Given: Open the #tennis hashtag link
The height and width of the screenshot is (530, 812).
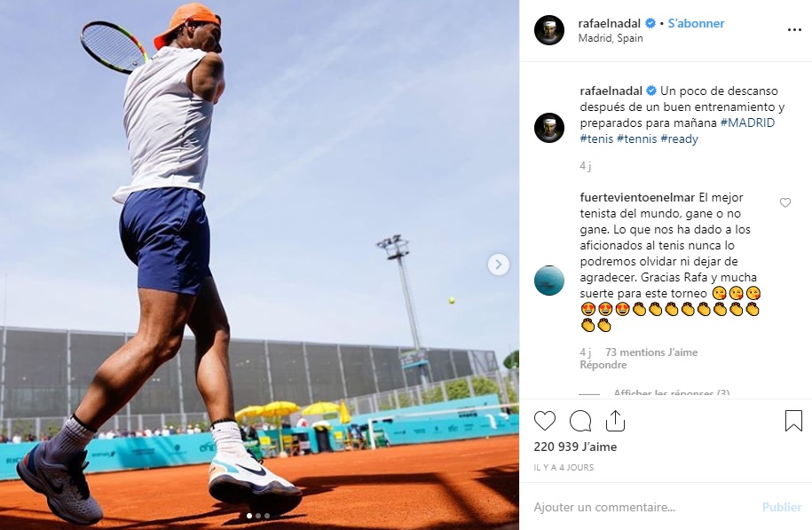Looking at the screenshot, I should 637,138.
